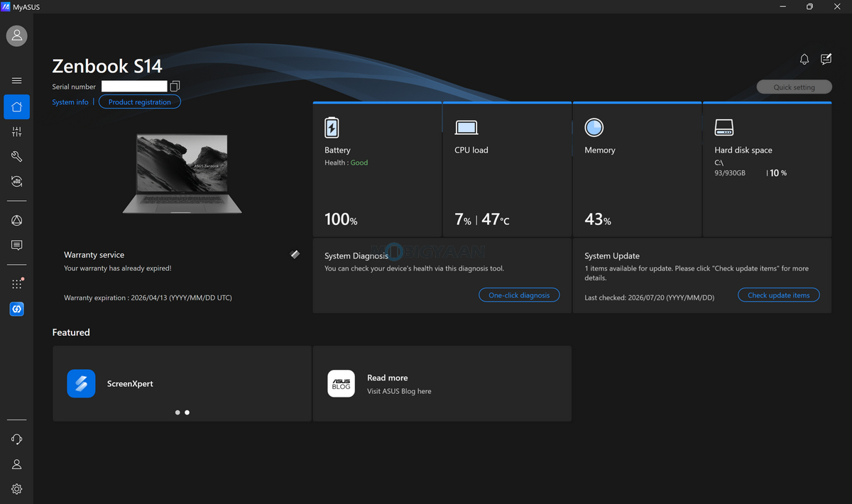Click the Battery Health 'Good' status

point(359,163)
